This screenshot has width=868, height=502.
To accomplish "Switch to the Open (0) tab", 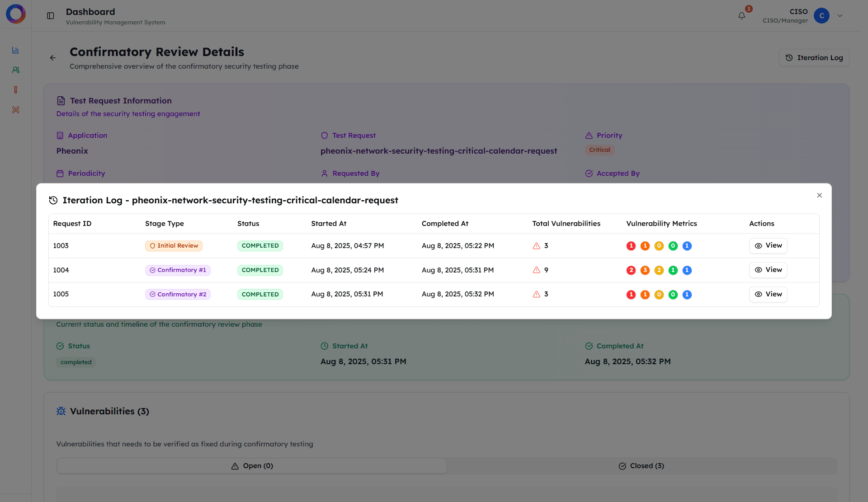I will click(252, 466).
